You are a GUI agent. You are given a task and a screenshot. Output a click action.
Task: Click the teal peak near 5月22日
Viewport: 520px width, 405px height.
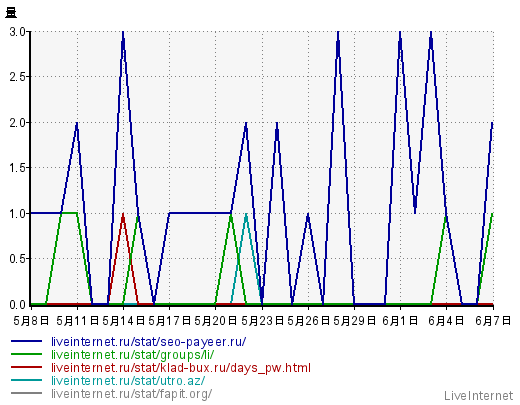(x=246, y=216)
